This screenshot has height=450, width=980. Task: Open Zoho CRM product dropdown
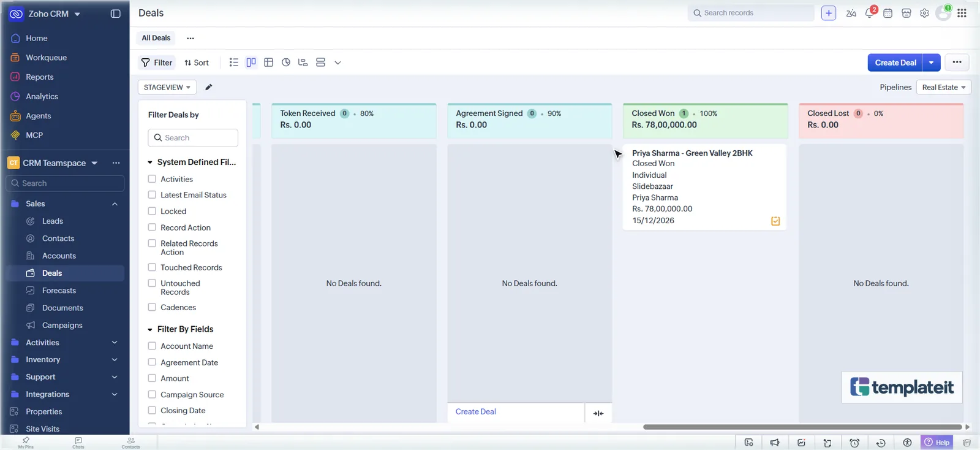click(x=77, y=14)
